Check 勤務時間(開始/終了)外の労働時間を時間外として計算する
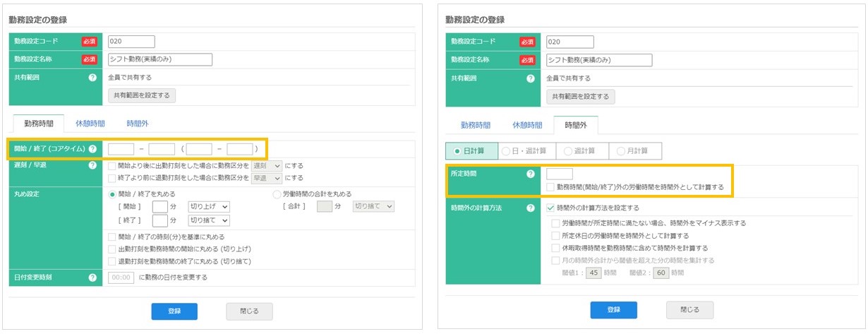The width and height of the screenshot is (868, 334). tap(550, 187)
